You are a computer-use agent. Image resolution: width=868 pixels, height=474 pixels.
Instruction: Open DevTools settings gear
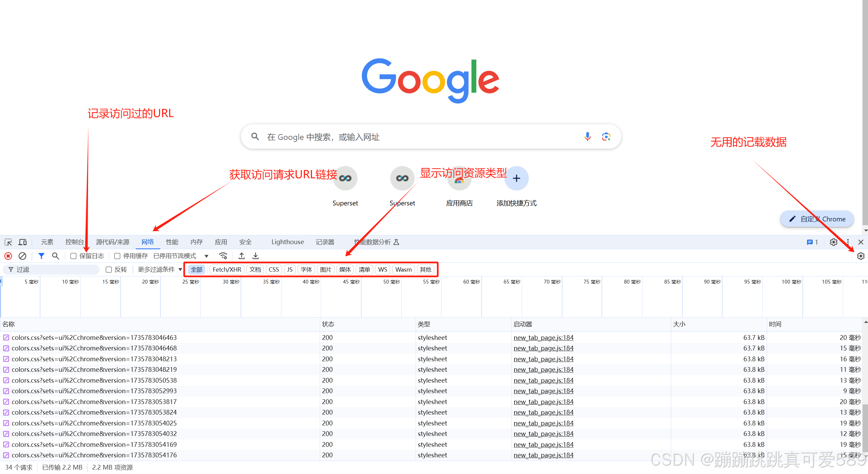click(833, 242)
